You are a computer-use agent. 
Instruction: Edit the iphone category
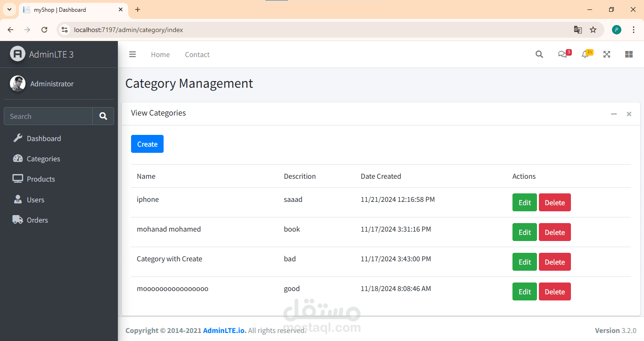click(x=525, y=202)
